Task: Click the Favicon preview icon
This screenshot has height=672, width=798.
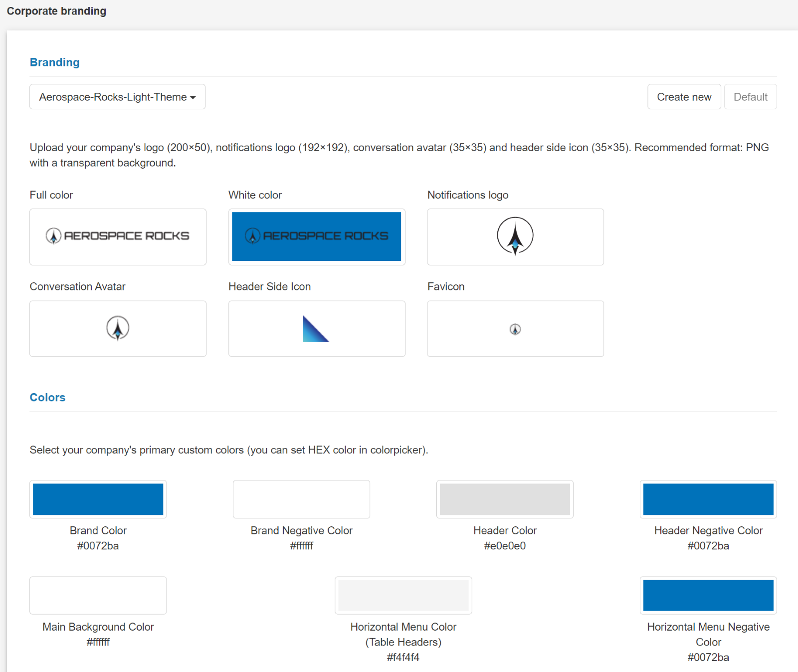Action: pos(515,328)
